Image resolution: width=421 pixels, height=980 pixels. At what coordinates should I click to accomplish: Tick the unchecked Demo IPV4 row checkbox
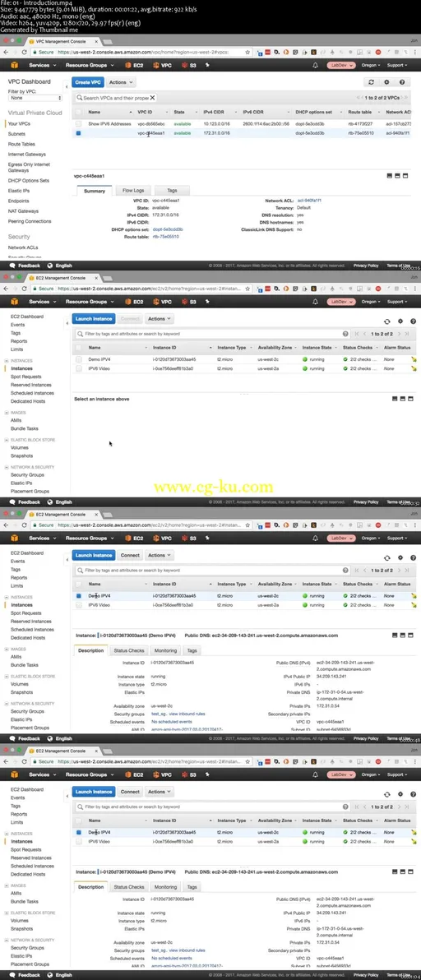point(79,359)
